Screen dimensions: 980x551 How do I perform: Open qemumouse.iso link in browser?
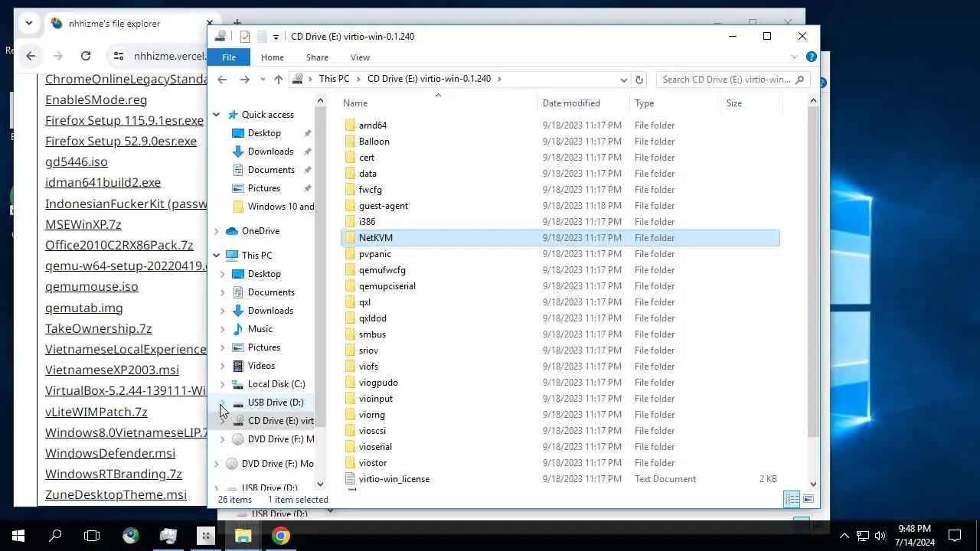(x=92, y=287)
